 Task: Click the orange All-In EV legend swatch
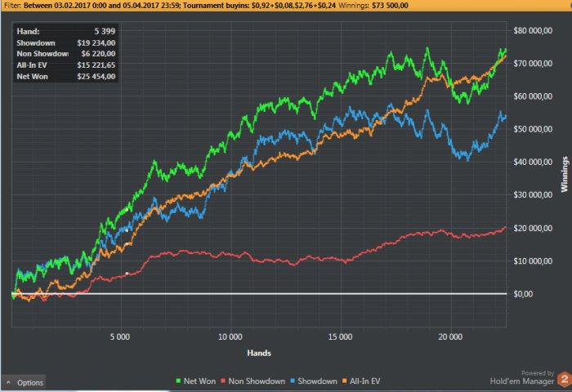click(344, 381)
